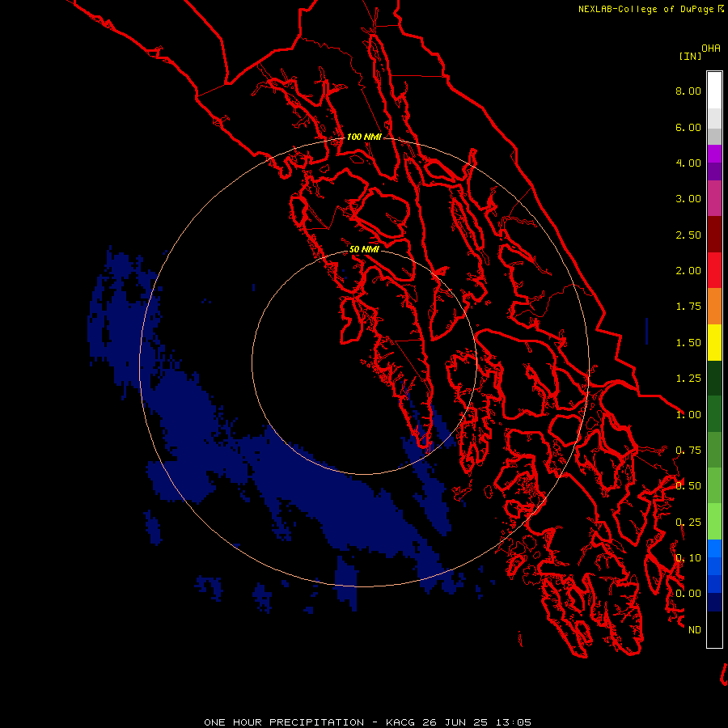Click the OHA product code label
Viewport: 728px width, 728px height.
tap(711, 49)
